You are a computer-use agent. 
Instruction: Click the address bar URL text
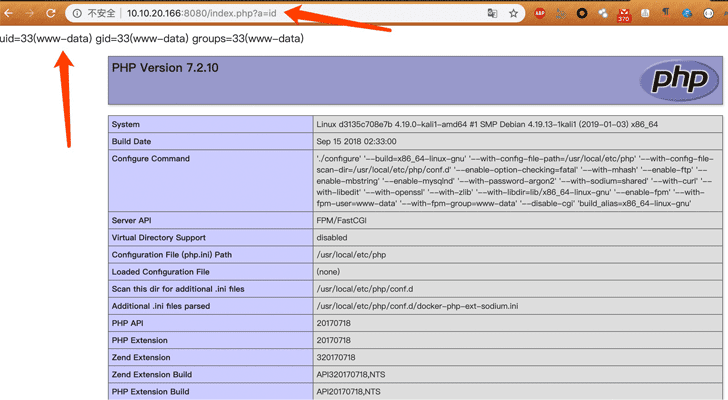pos(200,14)
